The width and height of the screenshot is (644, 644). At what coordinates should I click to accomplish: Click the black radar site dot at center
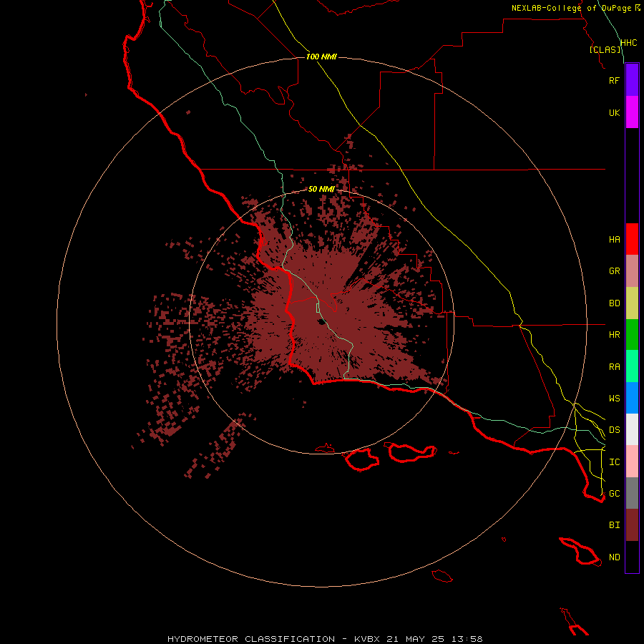[x=321, y=321]
